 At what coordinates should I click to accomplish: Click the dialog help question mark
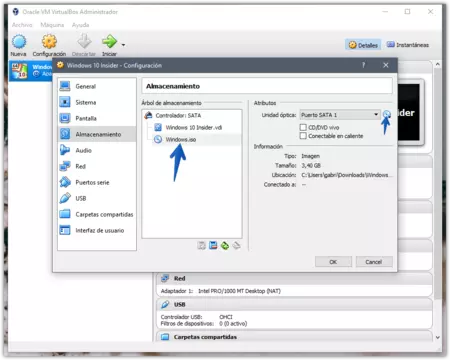[364, 65]
